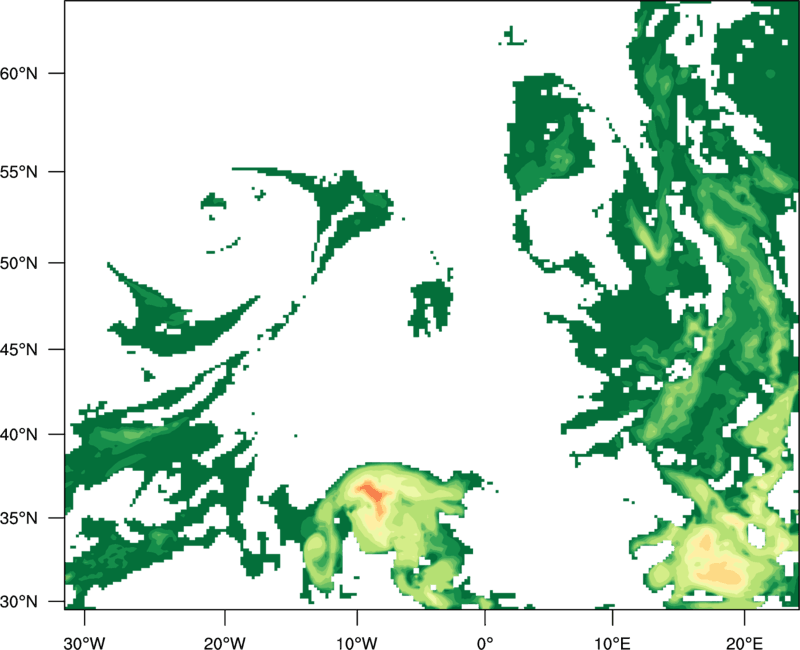
Task: Click the 40°N latitude label
Action: coord(19,434)
